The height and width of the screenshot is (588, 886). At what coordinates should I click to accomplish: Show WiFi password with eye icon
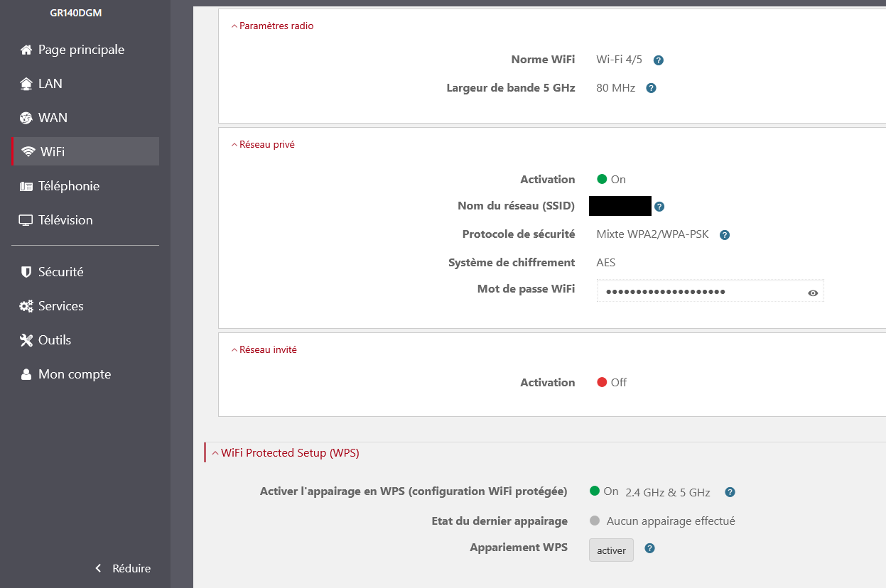click(x=813, y=293)
